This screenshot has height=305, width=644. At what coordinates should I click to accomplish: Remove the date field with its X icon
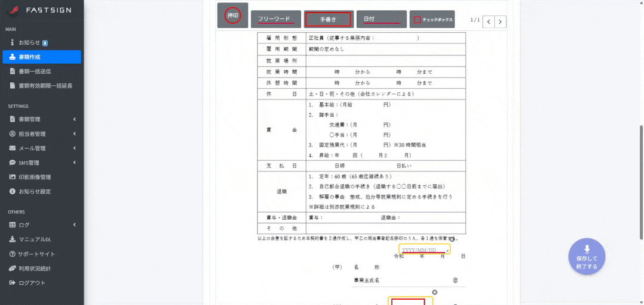(451, 239)
